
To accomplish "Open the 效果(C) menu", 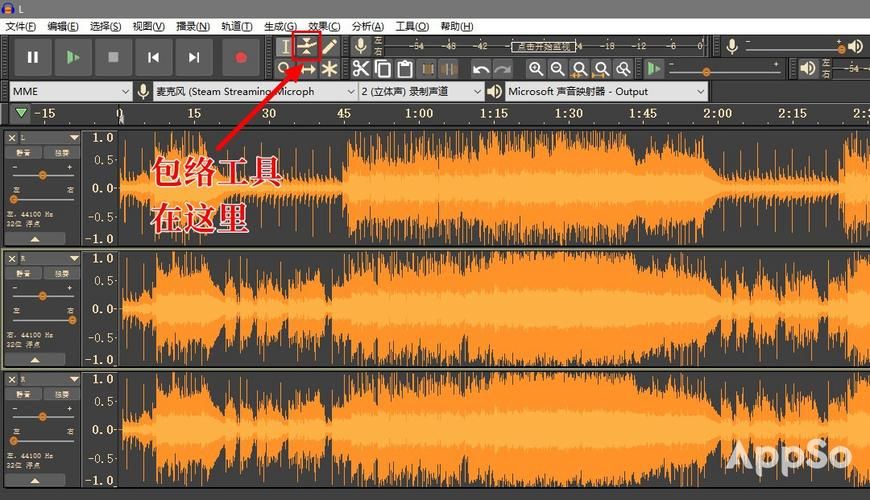I will (x=324, y=26).
